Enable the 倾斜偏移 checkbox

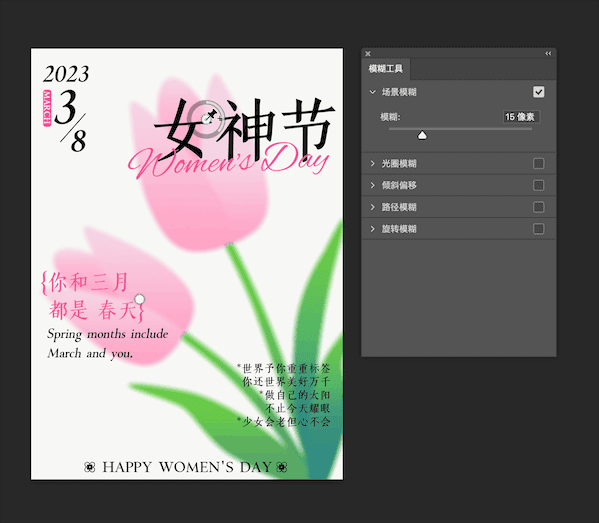pos(538,185)
